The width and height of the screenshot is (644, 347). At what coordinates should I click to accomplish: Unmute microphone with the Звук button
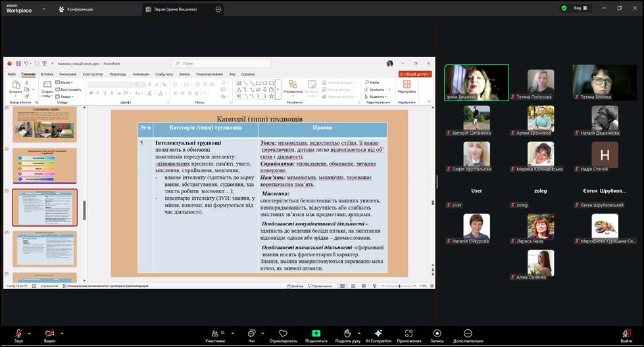point(18,334)
